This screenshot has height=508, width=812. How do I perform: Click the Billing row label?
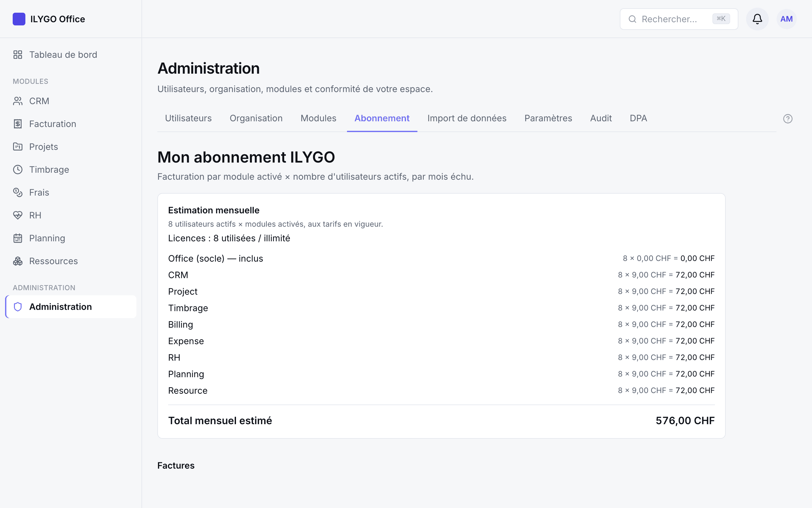pos(180,324)
